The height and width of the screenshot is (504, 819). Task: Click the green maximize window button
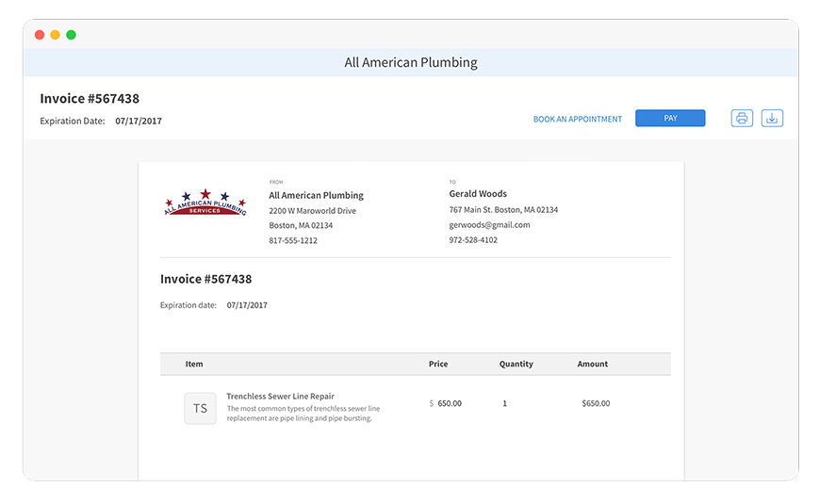71,35
